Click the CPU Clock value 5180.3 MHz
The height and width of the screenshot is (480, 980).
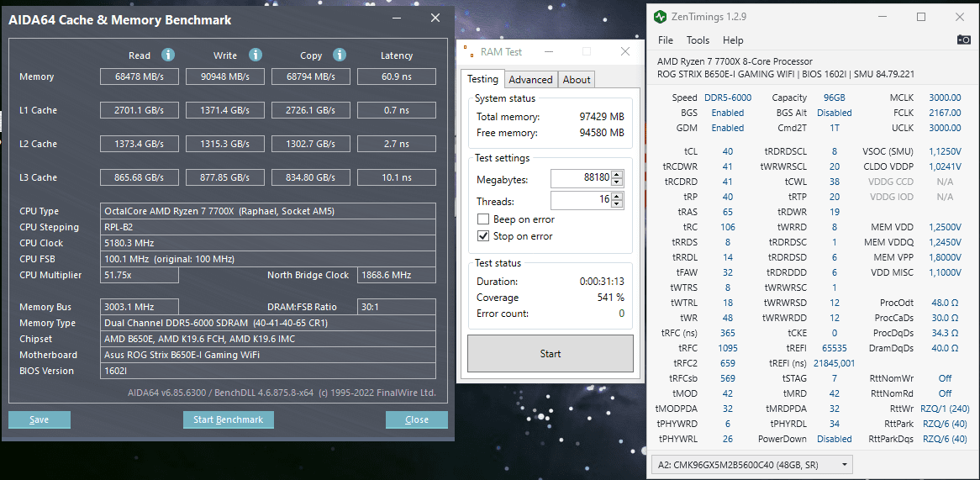point(267,243)
